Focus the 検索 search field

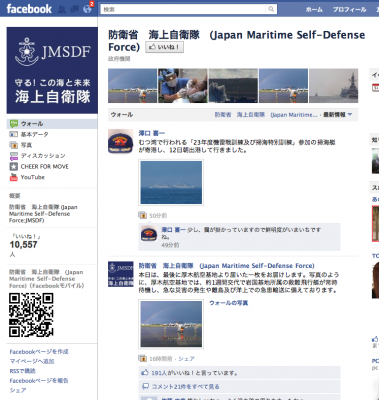pyautogui.click(x=189, y=9)
